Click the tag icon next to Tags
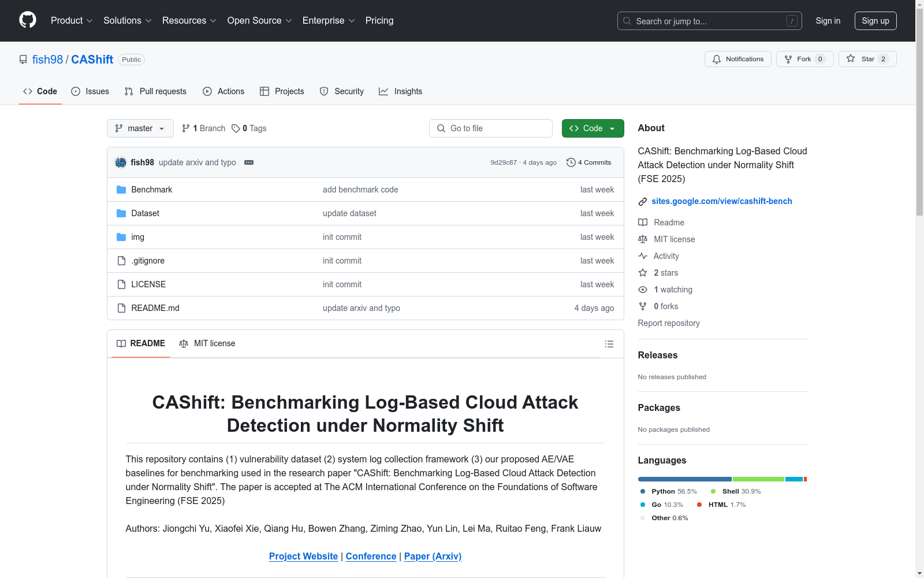924x578 pixels. coord(236,128)
